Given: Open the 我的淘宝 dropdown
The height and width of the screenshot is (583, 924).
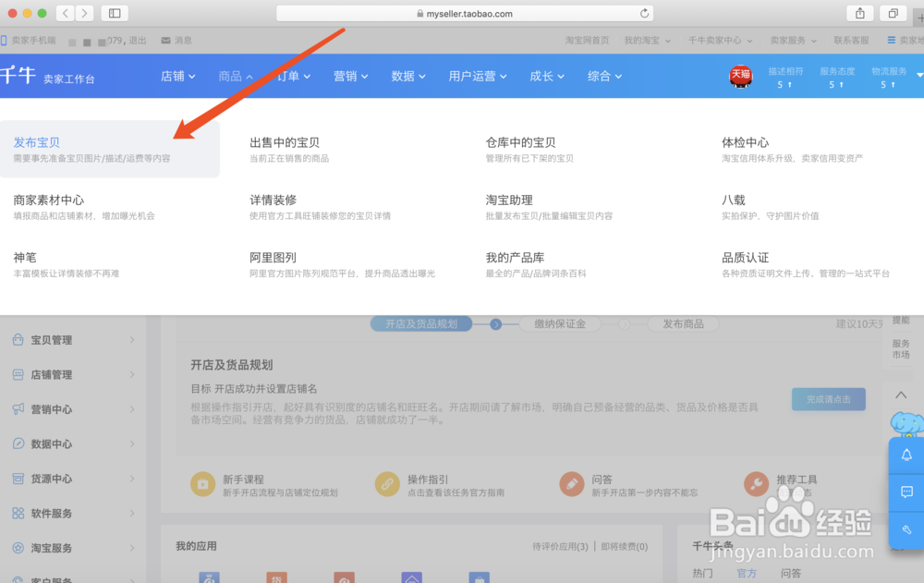Looking at the screenshot, I should (647, 40).
